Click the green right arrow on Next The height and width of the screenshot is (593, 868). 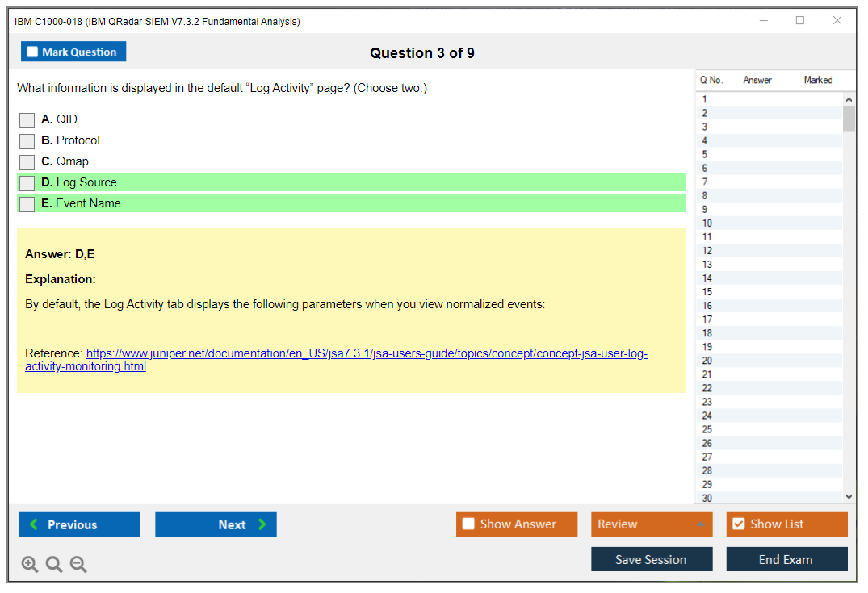pos(262,524)
